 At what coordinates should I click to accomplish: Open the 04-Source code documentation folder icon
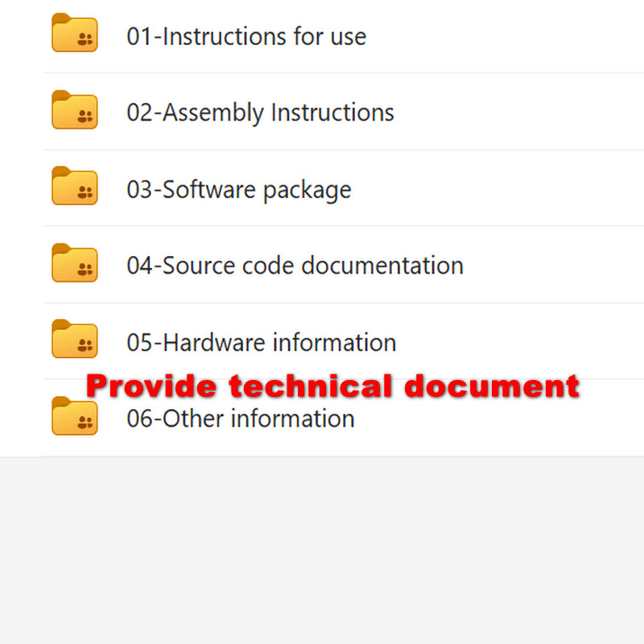(x=74, y=263)
